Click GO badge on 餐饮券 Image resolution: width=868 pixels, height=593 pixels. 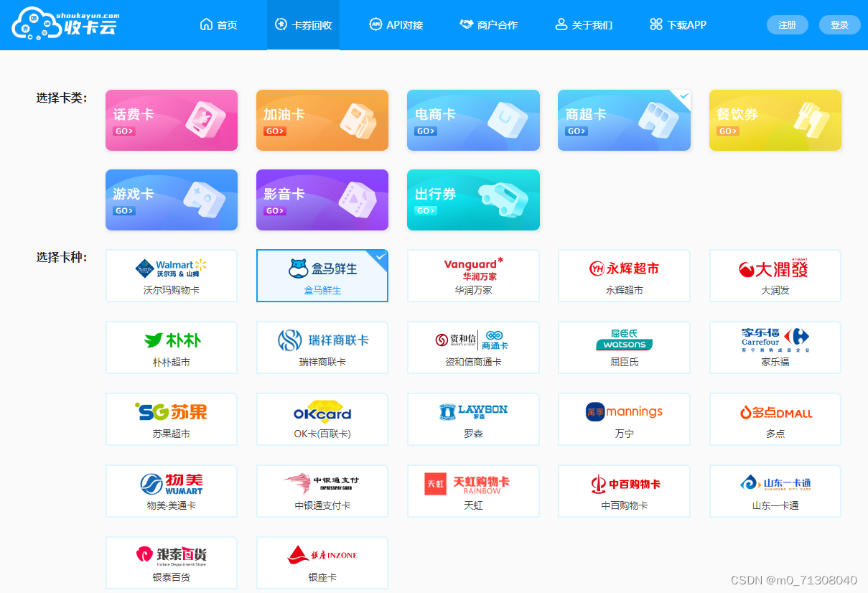click(x=727, y=131)
